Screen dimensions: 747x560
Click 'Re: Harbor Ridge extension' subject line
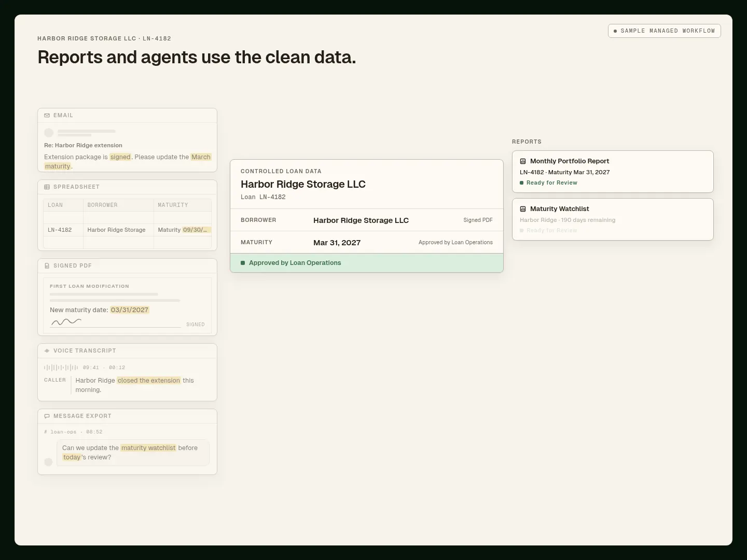pyautogui.click(x=83, y=145)
